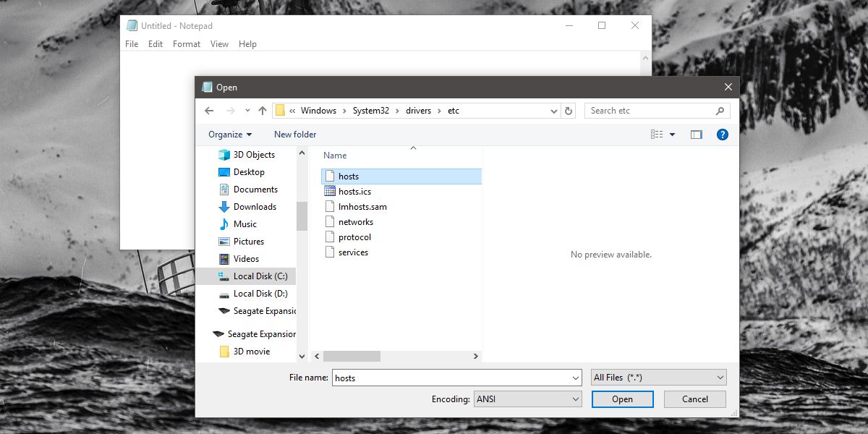Open the Pictures folder
The image size is (868, 434).
point(249,242)
